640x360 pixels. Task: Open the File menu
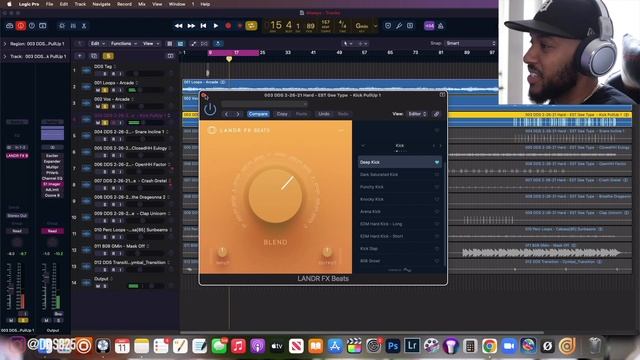pyautogui.click(x=49, y=4)
